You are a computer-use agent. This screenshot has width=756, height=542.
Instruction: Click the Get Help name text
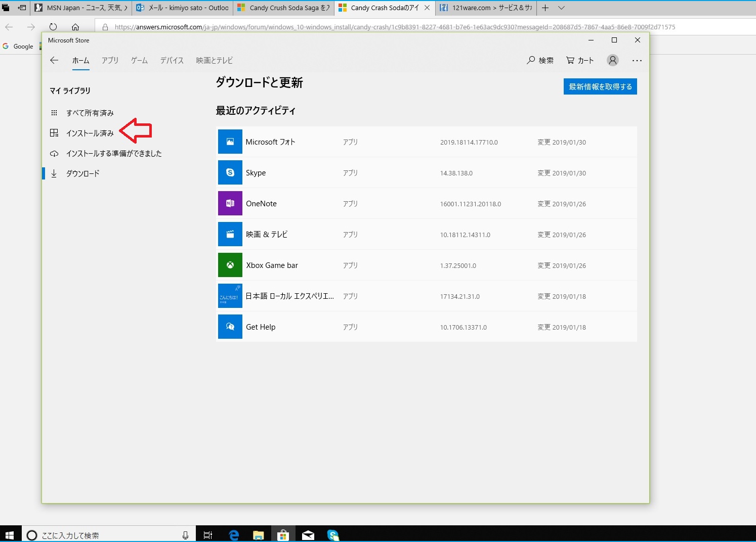[x=261, y=327]
